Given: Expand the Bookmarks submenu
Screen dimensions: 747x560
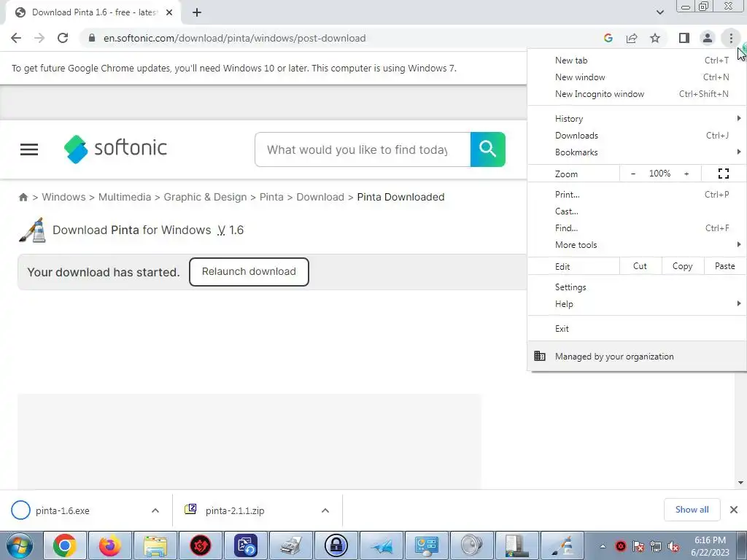Looking at the screenshot, I should [x=637, y=152].
